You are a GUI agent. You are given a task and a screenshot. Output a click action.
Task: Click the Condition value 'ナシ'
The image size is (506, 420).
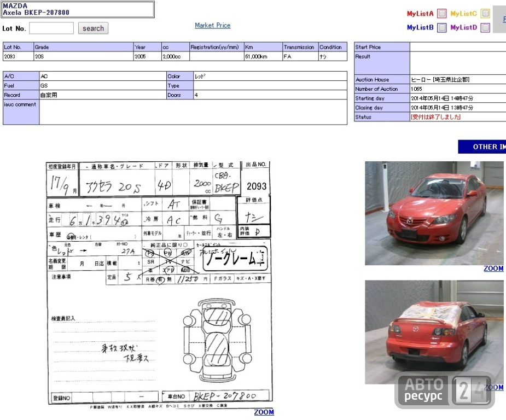click(x=323, y=56)
